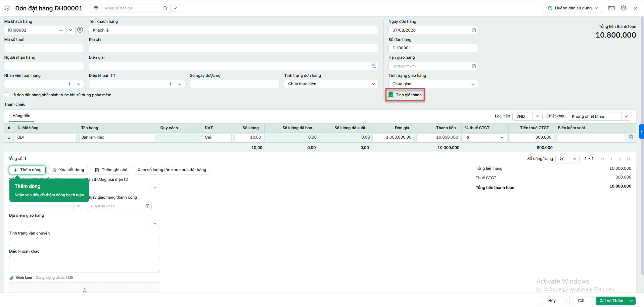Screen dimensions: 644x307
Task: Click the Tên hàng cell Bàn làm việc
Action: point(118,137)
